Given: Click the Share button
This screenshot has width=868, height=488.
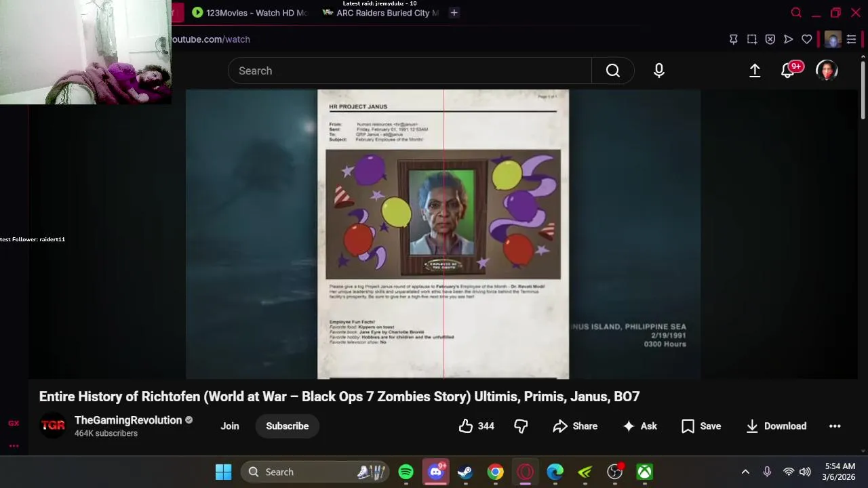Looking at the screenshot, I should [575, 426].
